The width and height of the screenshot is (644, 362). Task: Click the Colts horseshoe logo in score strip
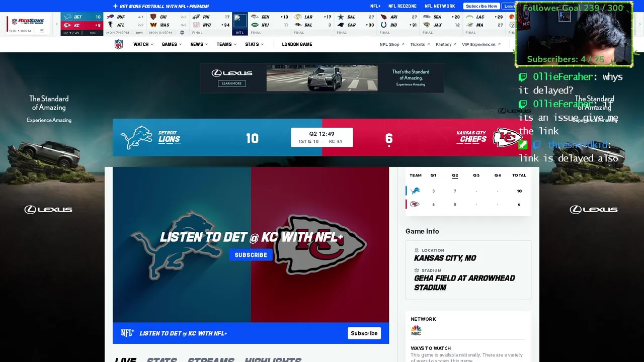click(x=383, y=25)
